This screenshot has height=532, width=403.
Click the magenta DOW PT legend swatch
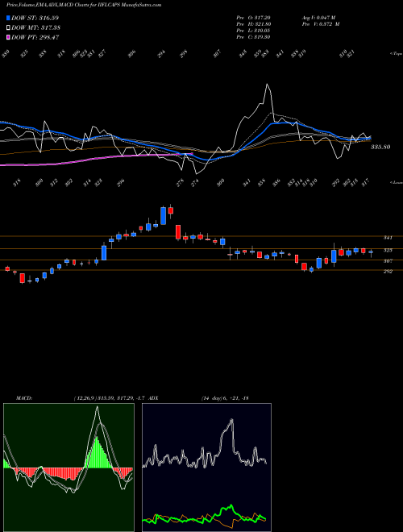pyautogui.click(x=8, y=37)
